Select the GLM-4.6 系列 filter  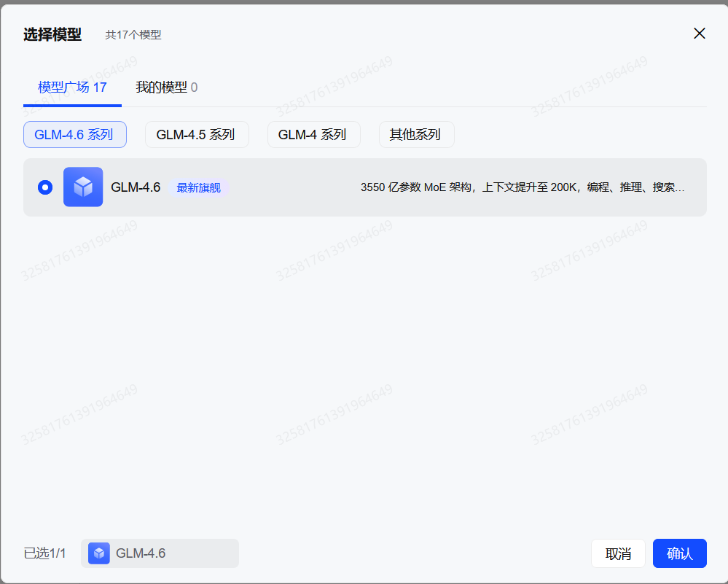pyautogui.click(x=75, y=135)
